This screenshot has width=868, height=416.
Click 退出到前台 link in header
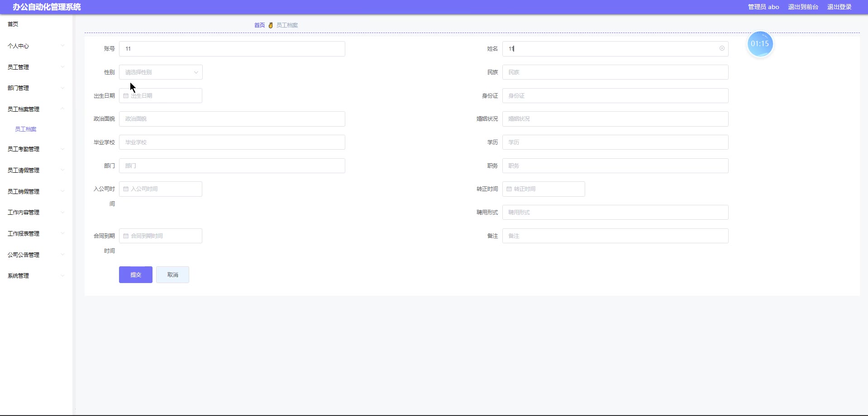(x=803, y=7)
